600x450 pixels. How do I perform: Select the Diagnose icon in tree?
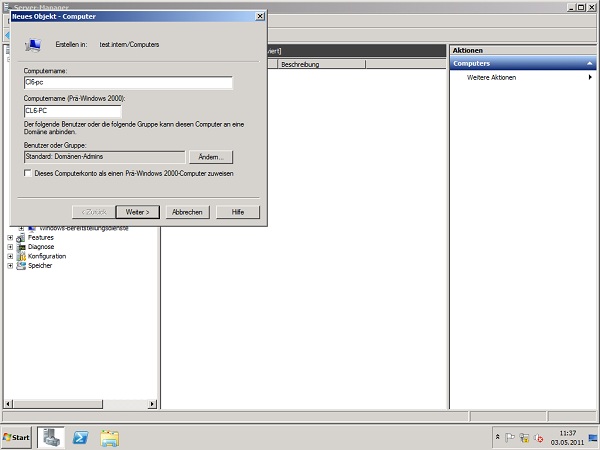tap(21, 247)
